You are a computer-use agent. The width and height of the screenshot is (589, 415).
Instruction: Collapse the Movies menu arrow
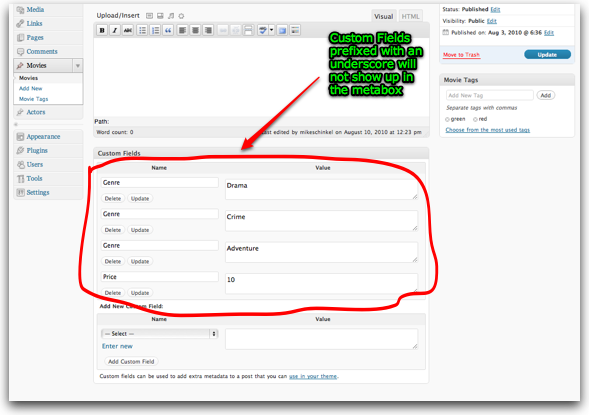tap(78, 66)
